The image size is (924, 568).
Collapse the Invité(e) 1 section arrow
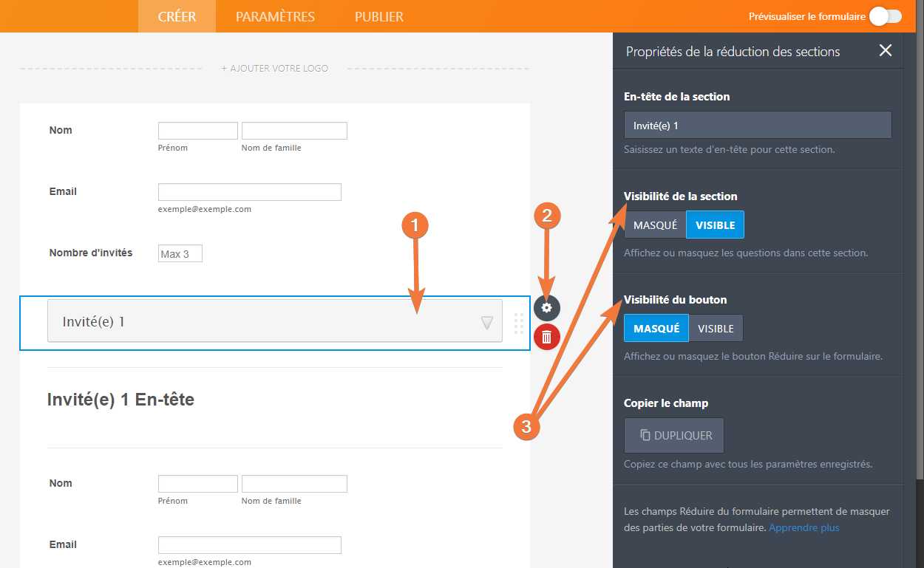coord(486,322)
